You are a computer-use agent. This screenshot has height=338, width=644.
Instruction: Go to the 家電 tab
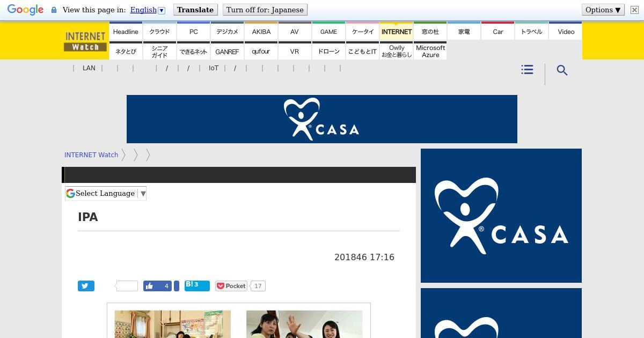coord(464,31)
